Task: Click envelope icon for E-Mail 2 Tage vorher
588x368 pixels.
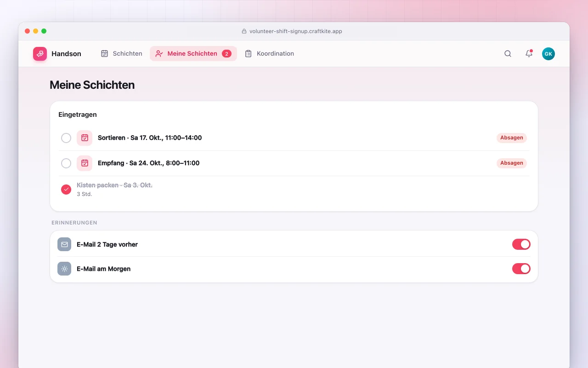Action: coord(64,244)
